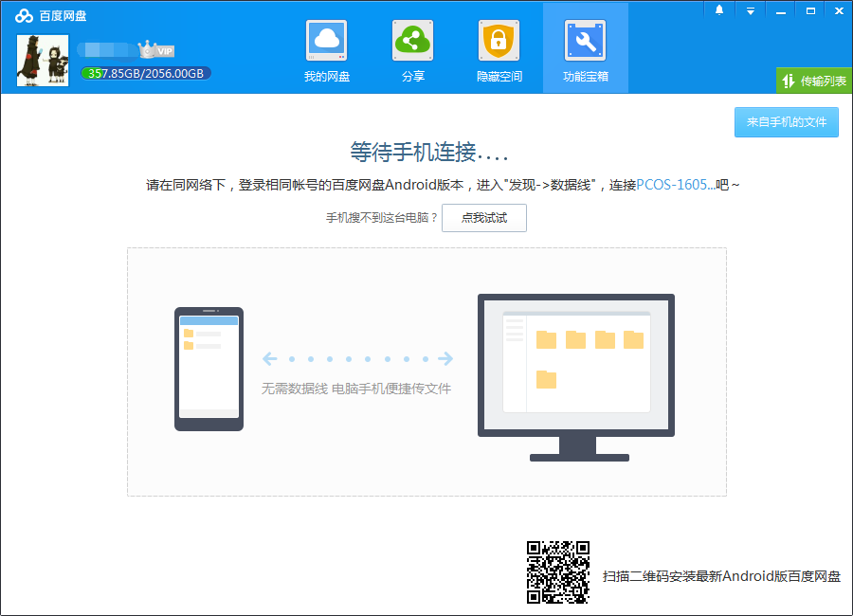Click the 点我试试 button
Screen dimensions: 853x616
[484, 217]
